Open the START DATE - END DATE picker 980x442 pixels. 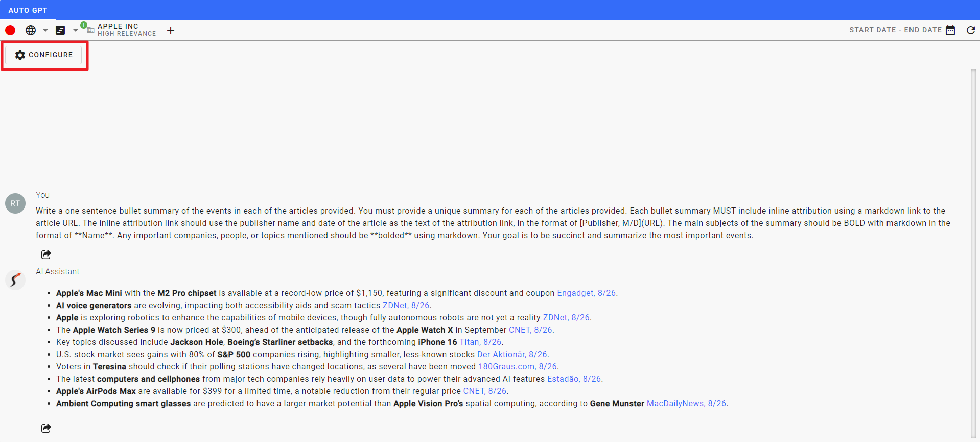click(x=895, y=30)
